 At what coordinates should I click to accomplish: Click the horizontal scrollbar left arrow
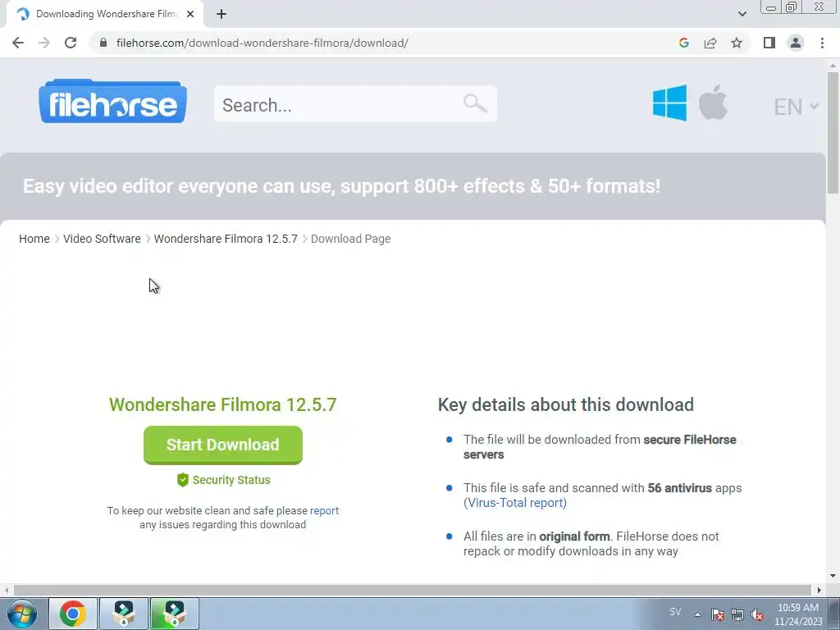pyautogui.click(x=6, y=590)
